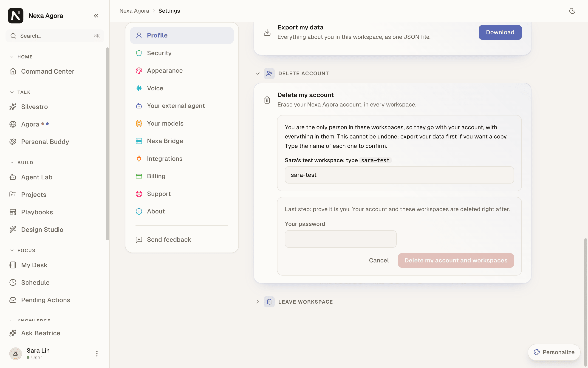Image resolution: width=588 pixels, height=368 pixels.
Task: Open Projects in sidebar
Action: click(55, 195)
